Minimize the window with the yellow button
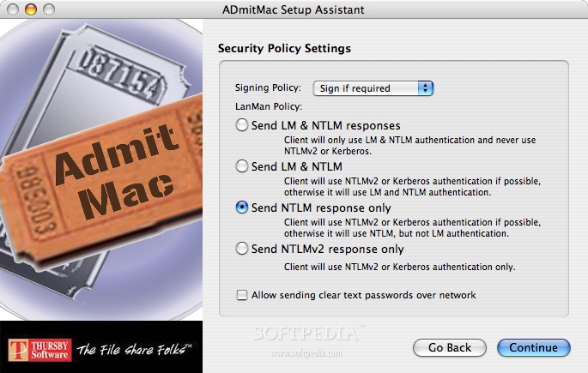 click(x=31, y=9)
